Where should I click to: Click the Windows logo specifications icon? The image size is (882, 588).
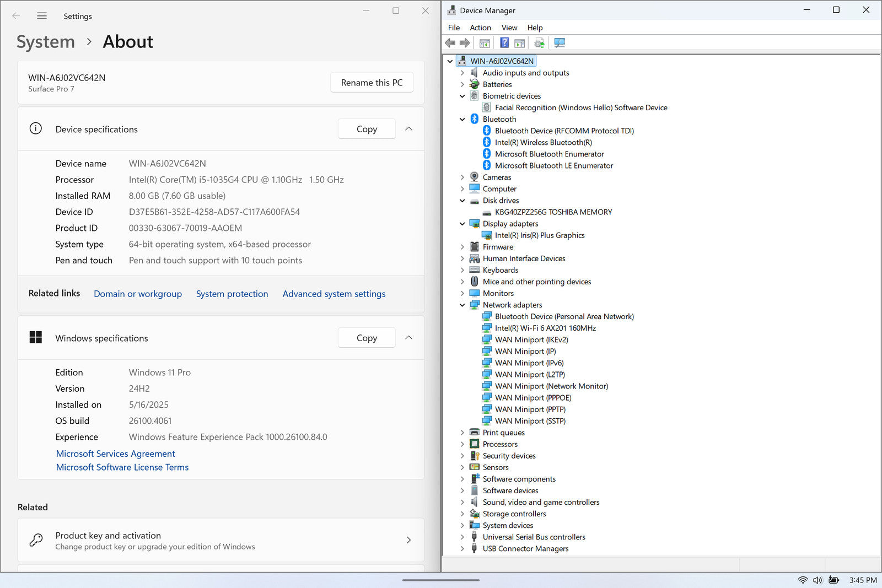pos(36,338)
